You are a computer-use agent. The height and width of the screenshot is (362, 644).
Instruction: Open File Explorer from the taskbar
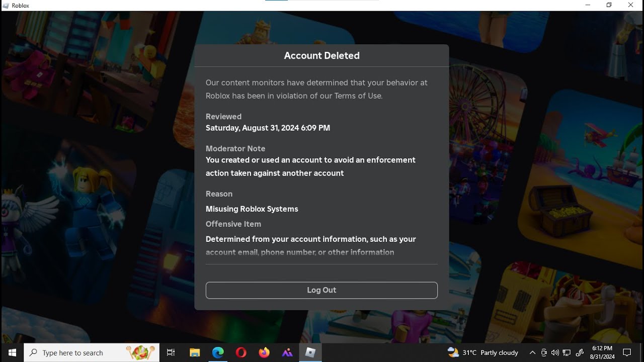point(195,352)
